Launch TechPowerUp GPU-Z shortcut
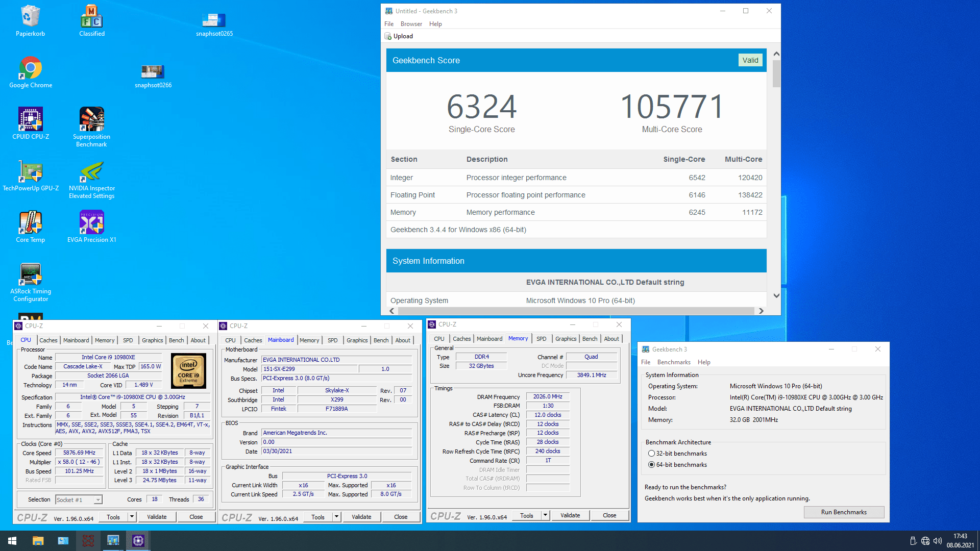 point(31,175)
